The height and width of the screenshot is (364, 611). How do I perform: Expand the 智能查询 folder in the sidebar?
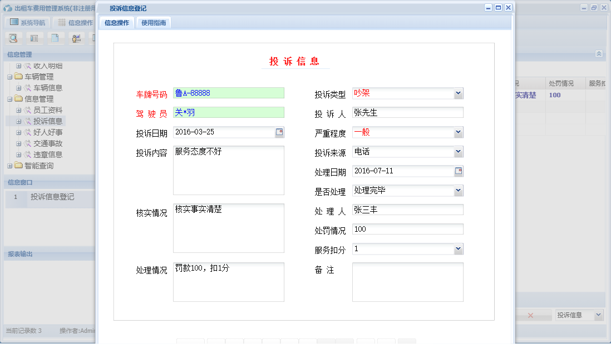click(x=11, y=165)
